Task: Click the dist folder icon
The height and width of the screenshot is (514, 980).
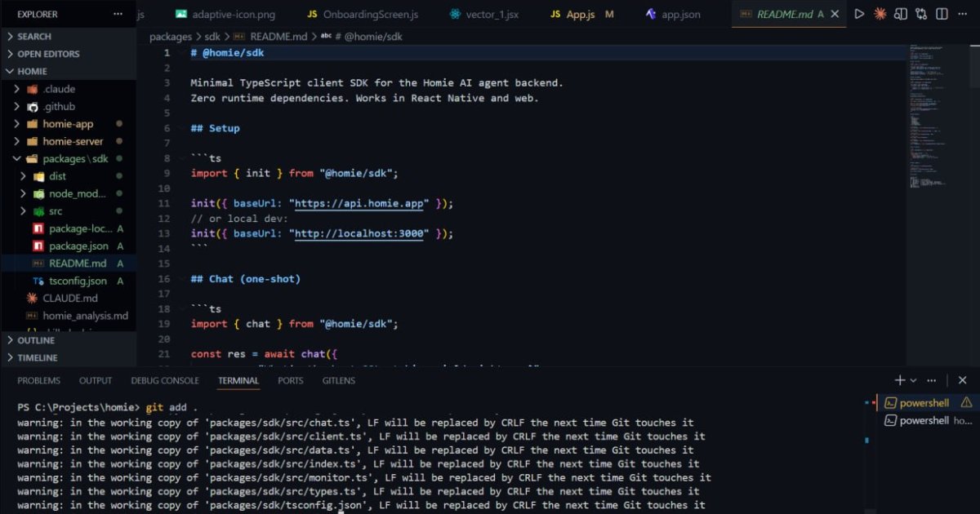Action: (38, 176)
